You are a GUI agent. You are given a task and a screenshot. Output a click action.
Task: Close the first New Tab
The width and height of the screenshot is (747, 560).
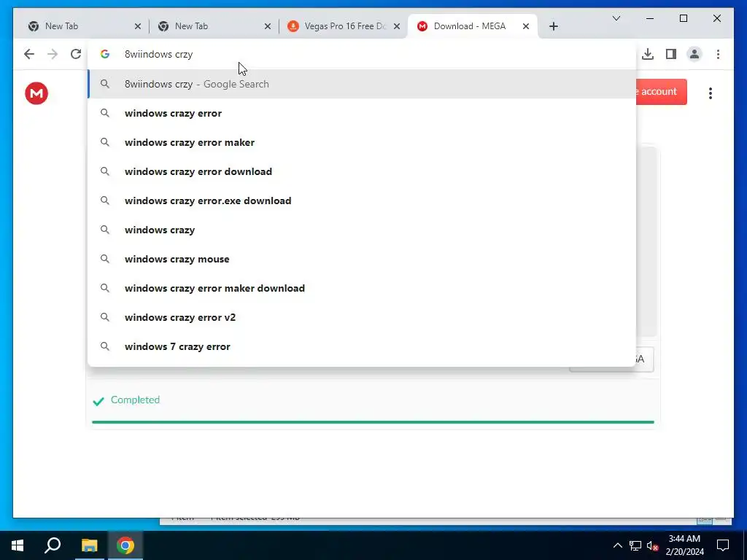pos(138,26)
